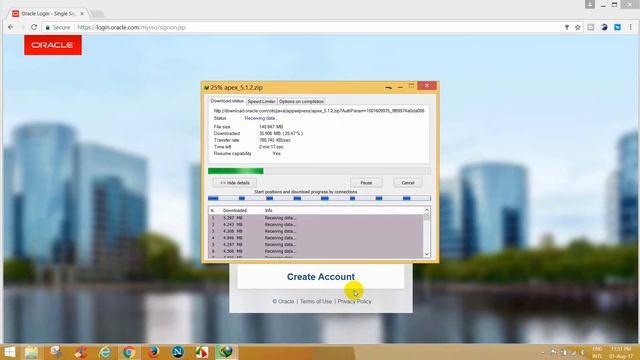The image size is (640, 360).
Task: Click the blue extension icon beside the menu
Action: [618, 27]
